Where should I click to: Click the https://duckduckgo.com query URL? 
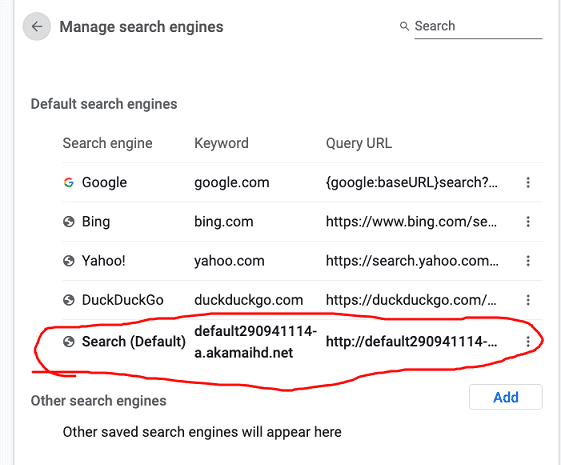pos(411,300)
